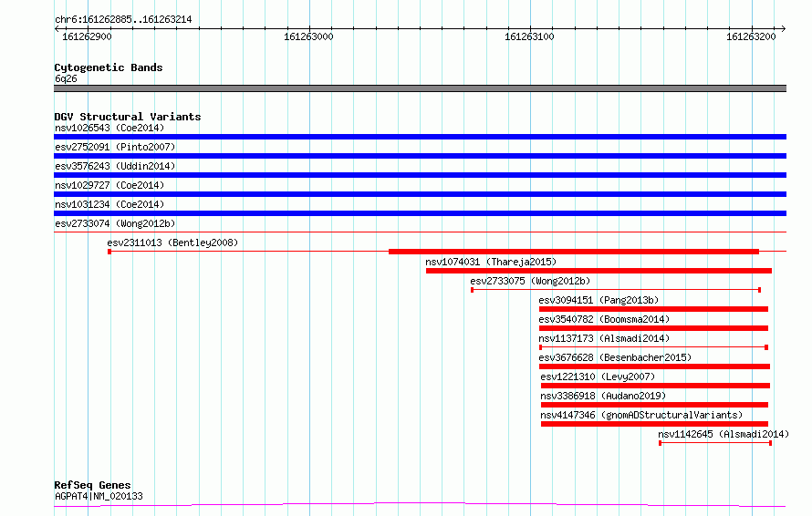Select the blue bar under esv3576243
This screenshot has width=812, height=516.
point(420,175)
